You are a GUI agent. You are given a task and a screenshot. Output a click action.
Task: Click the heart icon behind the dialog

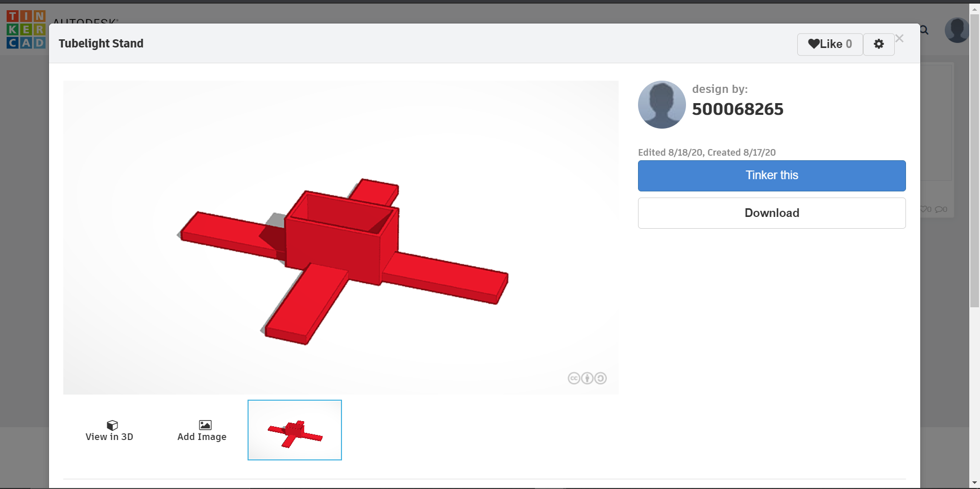coord(923,209)
